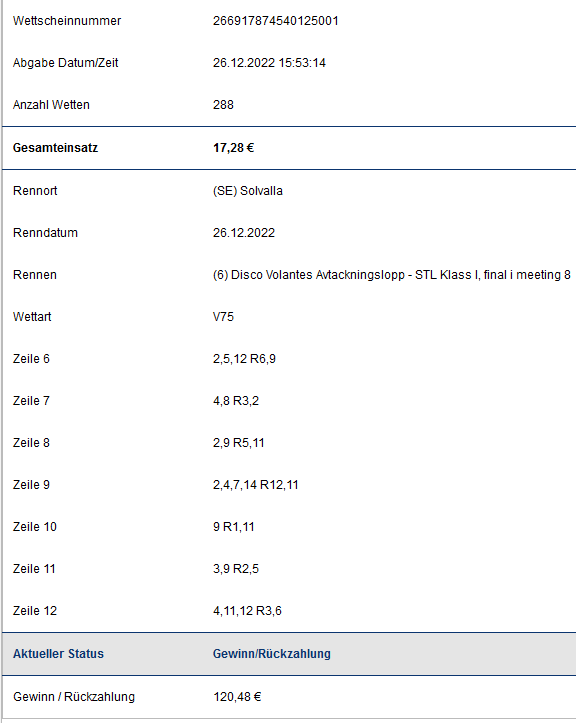576x723 pixels.
Task: Select Zeile 7 picks 4,8 R3,2
Action: (x=236, y=401)
